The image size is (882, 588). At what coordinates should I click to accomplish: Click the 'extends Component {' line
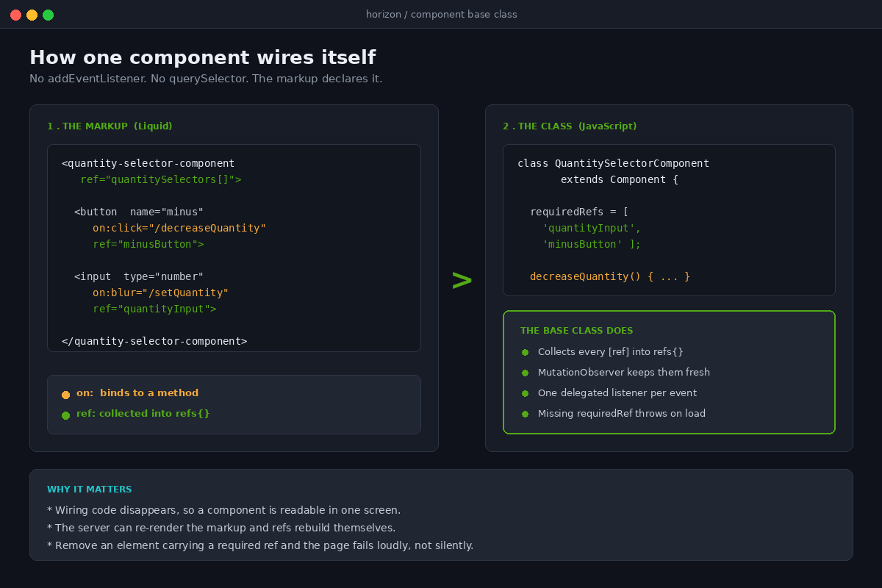(620, 179)
